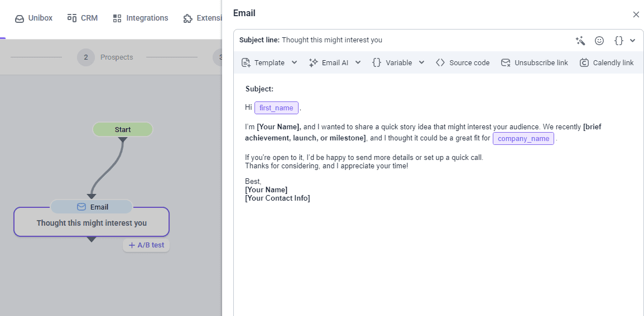Select the Start node in the flow

[122, 129]
